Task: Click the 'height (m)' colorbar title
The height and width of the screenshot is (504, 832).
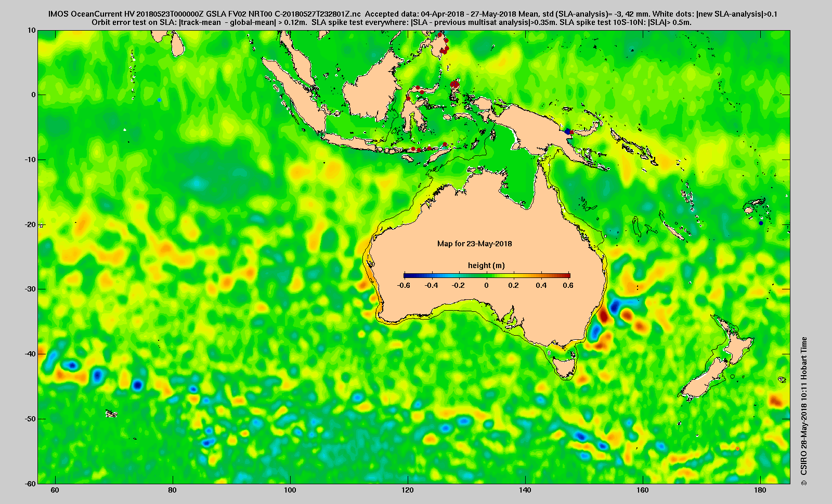Action: (486, 266)
